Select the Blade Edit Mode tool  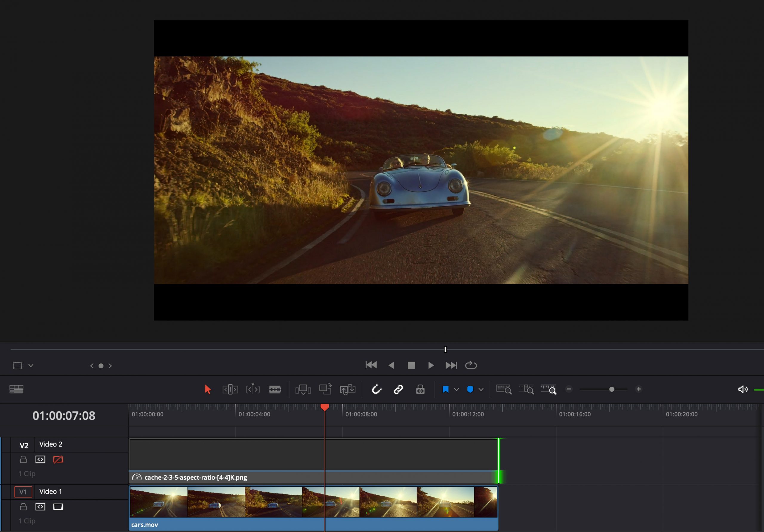275,389
